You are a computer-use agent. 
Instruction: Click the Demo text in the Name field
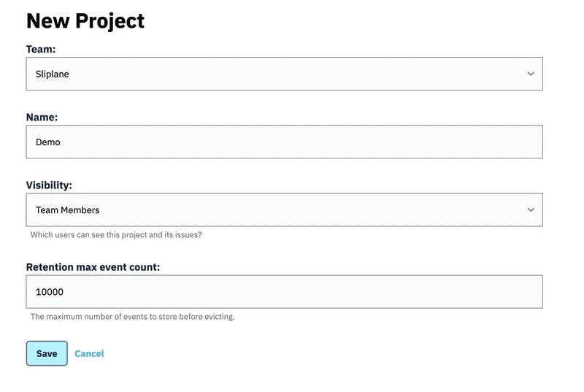48,142
